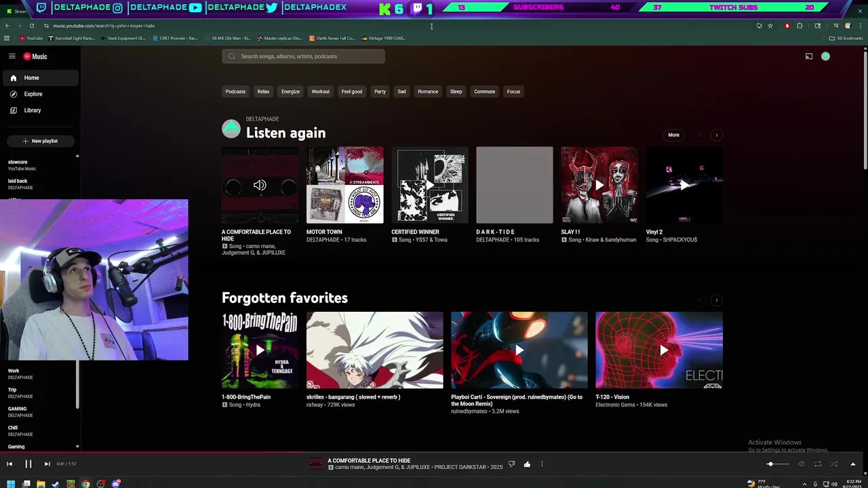The image size is (868, 488).
Task: Select the Feel good chip
Action: (x=352, y=91)
